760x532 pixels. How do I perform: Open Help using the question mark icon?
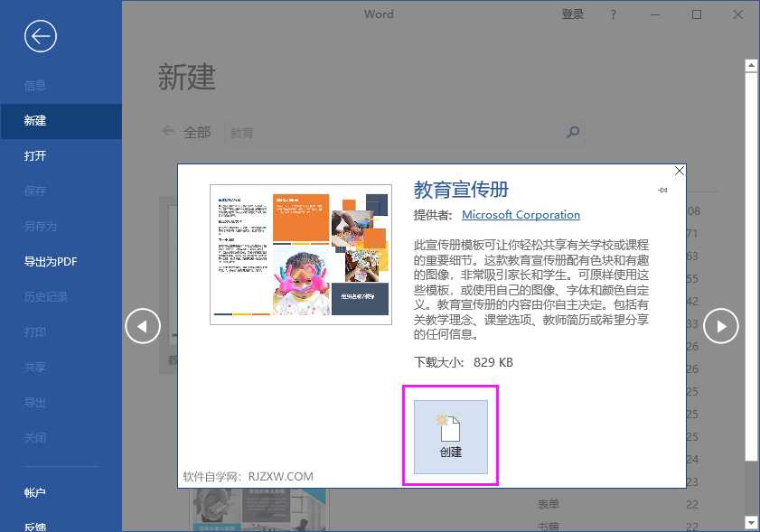point(613,14)
